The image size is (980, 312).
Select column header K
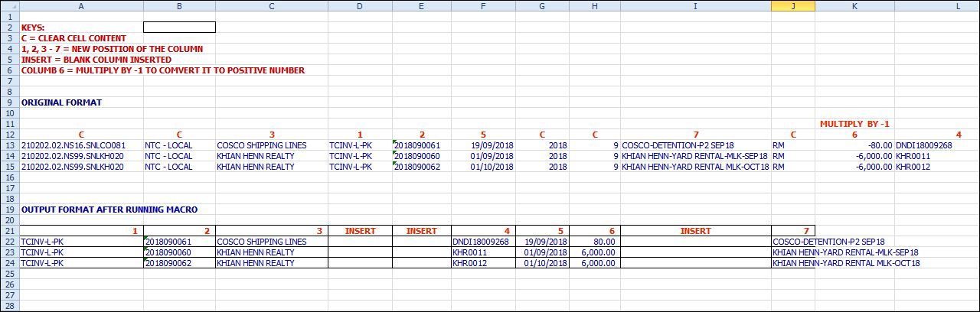pos(854,5)
